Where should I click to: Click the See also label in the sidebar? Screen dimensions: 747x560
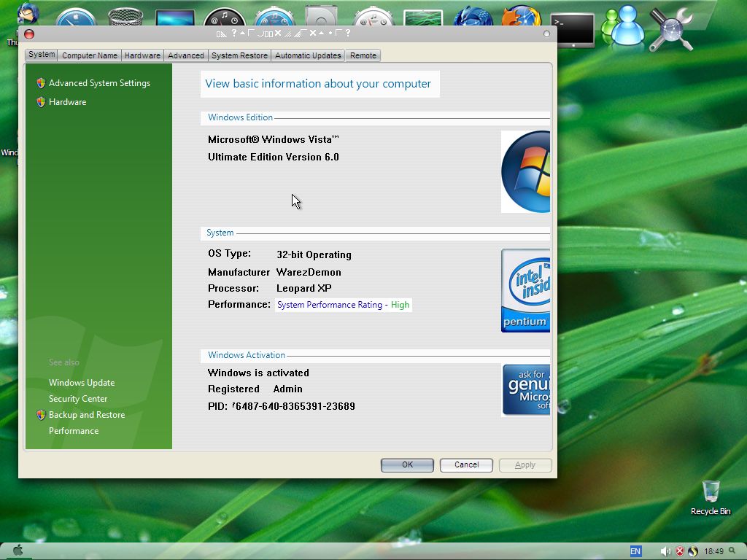point(64,362)
